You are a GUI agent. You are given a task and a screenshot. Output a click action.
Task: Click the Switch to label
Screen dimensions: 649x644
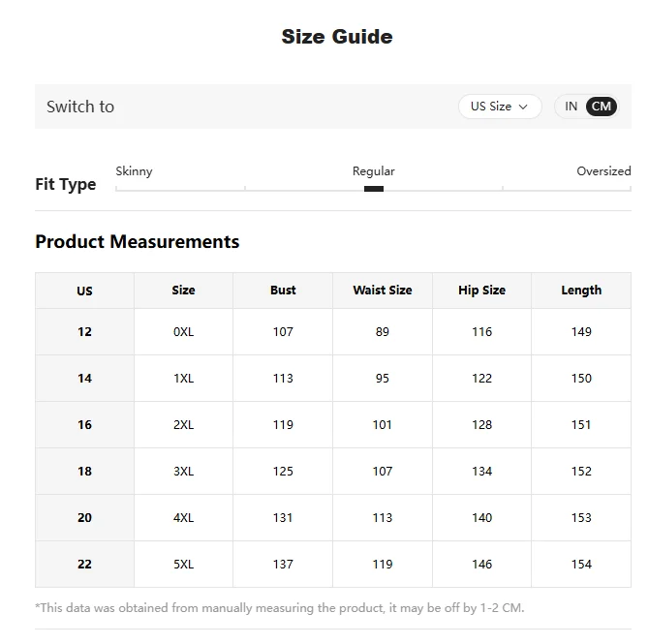click(x=80, y=107)
